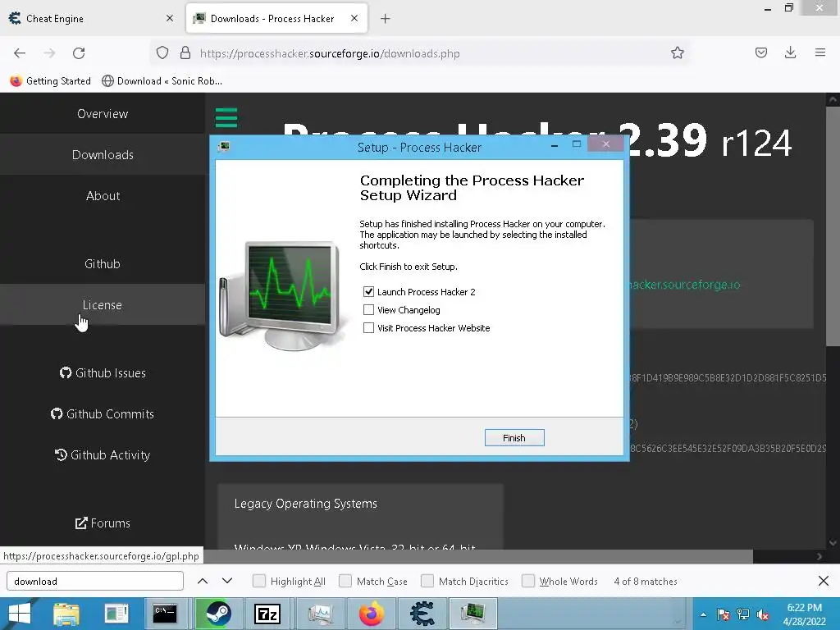The width and height of the screenshot is (840, 630).
Task: Click the Finish button in Setup wizard
Action: click(514, 438)
